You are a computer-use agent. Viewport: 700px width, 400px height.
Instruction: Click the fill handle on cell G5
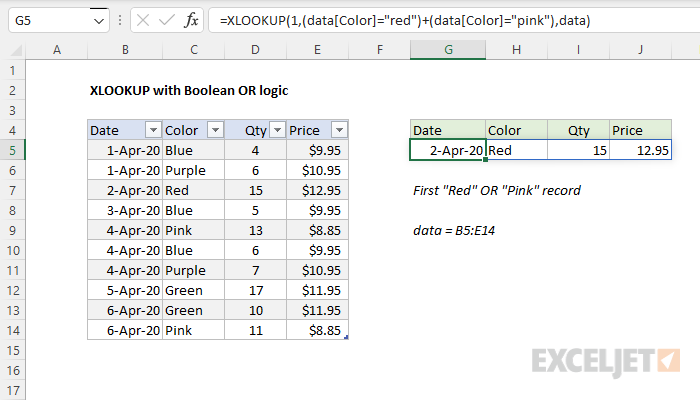(x=485, y=159)
